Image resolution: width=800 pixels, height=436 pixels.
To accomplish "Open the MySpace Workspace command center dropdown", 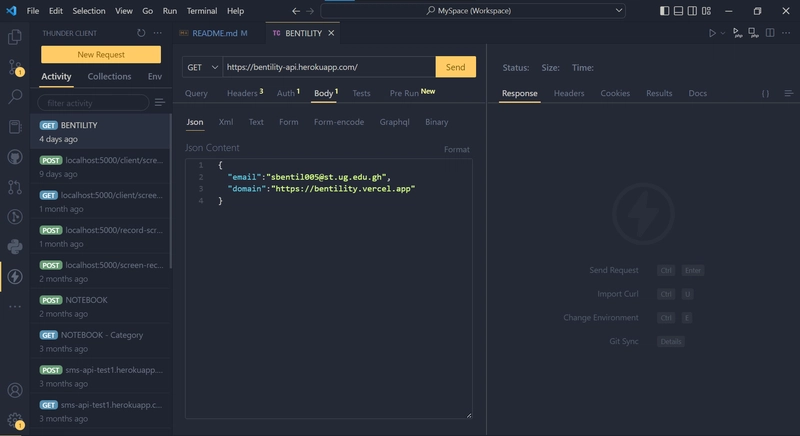I will [618, 11].
